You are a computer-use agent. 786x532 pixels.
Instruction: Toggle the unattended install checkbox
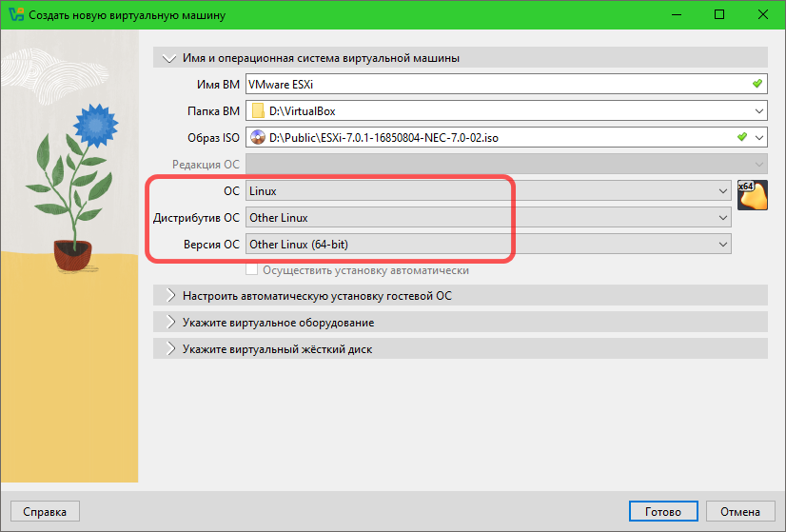coord(252,270)
